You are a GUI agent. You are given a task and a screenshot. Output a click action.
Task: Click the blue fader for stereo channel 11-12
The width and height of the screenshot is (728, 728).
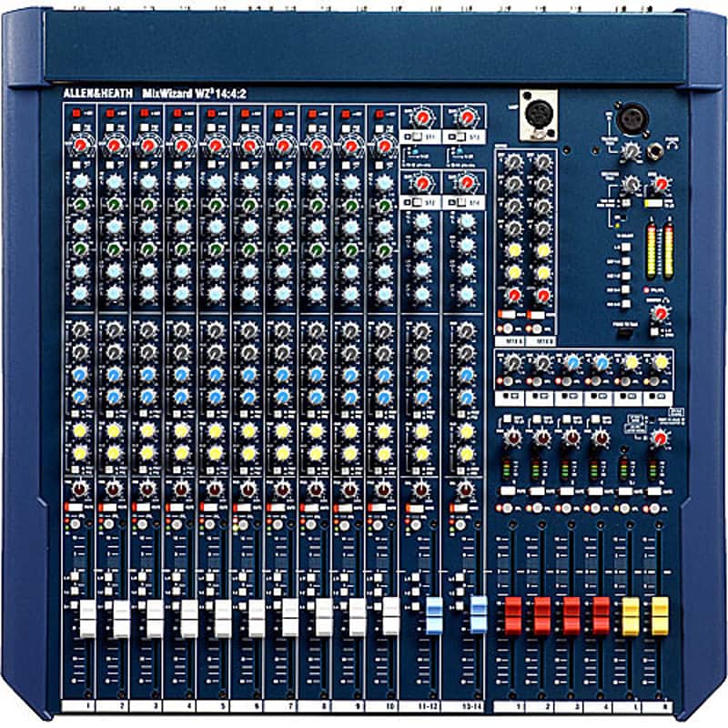point(434,615)
